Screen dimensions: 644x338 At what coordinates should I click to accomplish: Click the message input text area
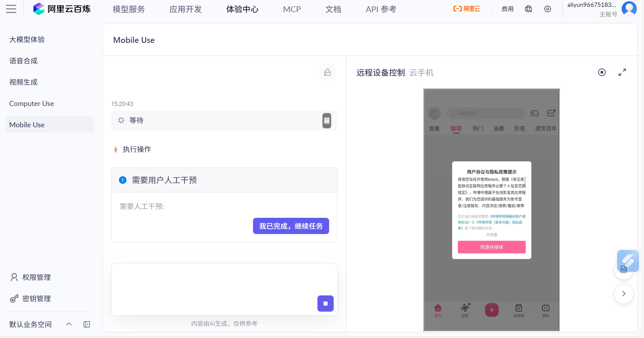click(x=213, y=284)
